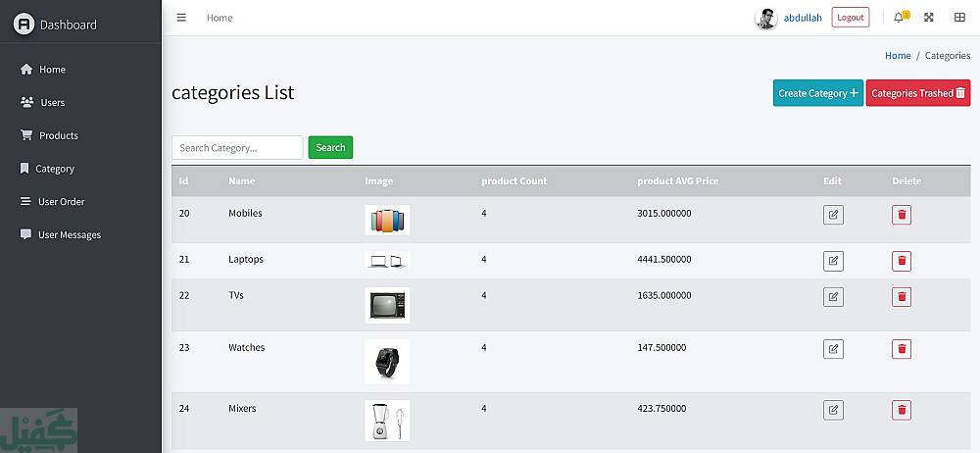Edit the Mixers category

coord(833,410)
